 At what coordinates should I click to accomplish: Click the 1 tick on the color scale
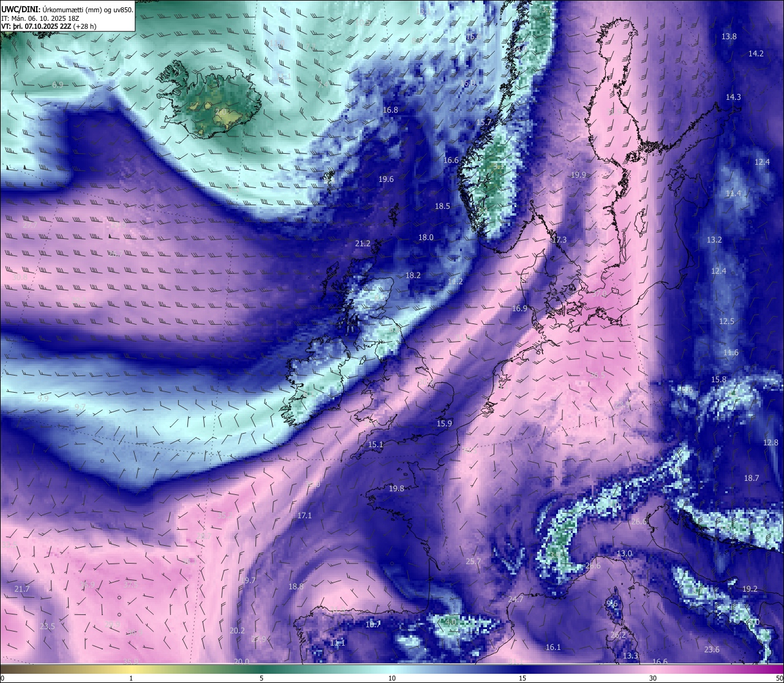[131, 678]
